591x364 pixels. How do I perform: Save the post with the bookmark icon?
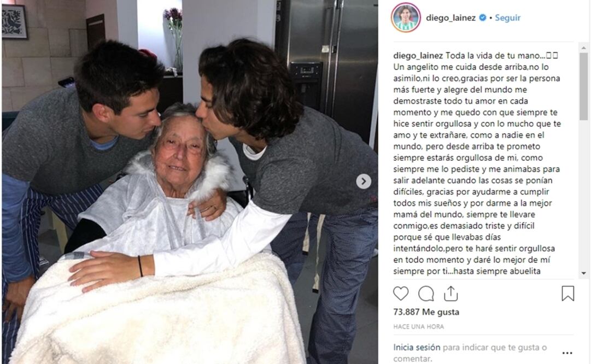(x=567, y=293)
